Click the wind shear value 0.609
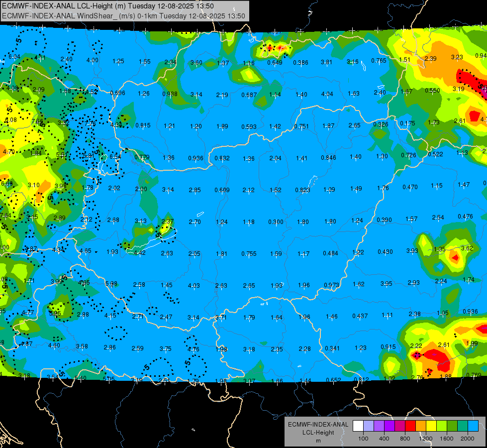Image resolution: width=487 pixels, height=448 pixels. click(x=222, y=190)
